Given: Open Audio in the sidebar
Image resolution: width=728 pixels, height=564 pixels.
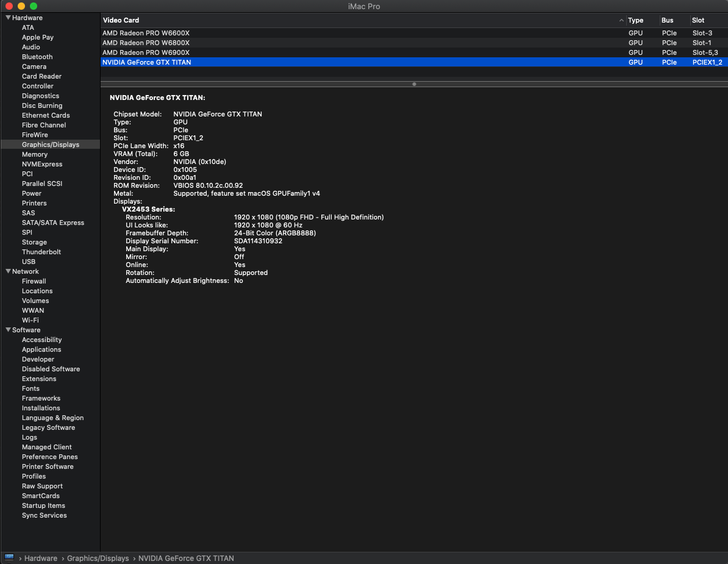Looking at the screenshot, I should coord(30,47).
